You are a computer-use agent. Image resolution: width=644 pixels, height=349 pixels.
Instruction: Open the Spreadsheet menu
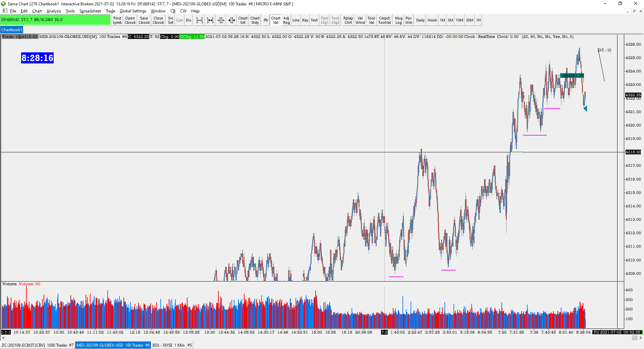[x=90, y=11]
